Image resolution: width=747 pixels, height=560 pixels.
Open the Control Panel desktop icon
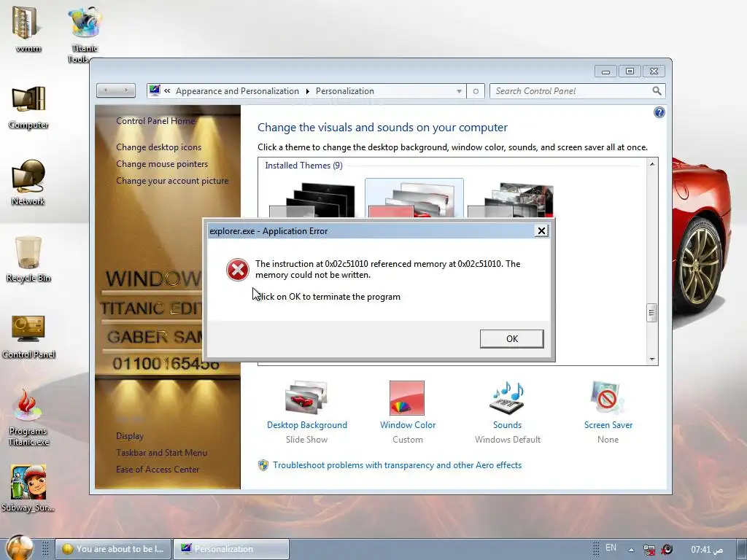tap(28, 336)
